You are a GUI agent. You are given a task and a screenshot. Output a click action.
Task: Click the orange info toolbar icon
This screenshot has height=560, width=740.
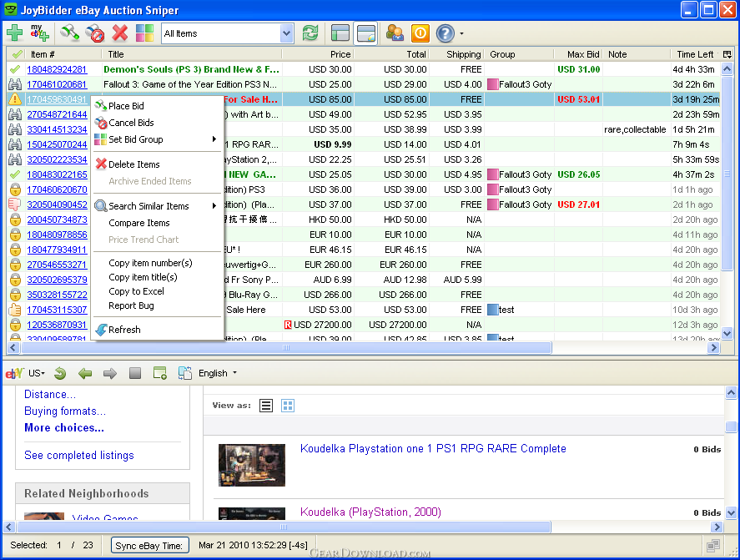click(x=420, y=33)
